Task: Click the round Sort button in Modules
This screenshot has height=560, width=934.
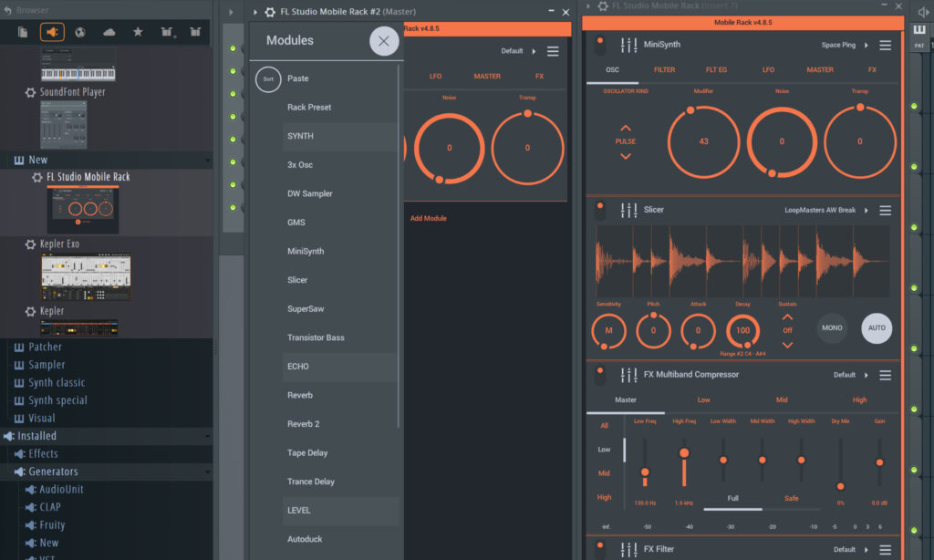Action: click(268, 79)
